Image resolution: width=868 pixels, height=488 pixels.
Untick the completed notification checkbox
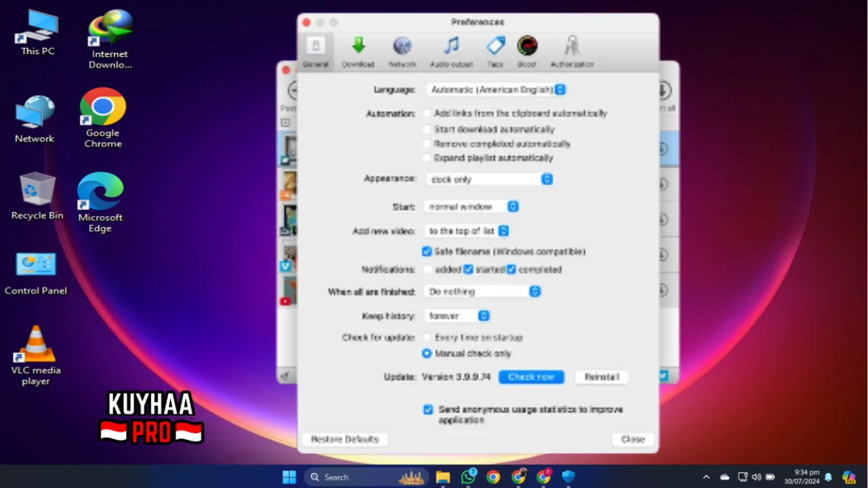pyautogui.click(x=511, y=269)
